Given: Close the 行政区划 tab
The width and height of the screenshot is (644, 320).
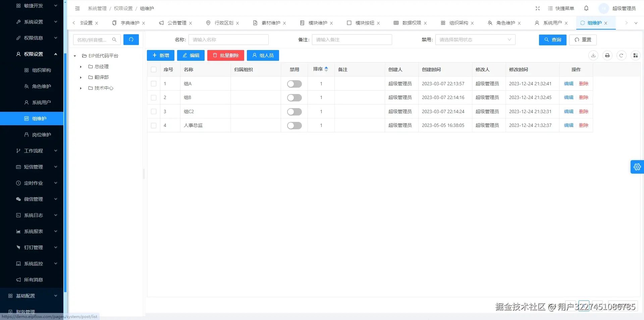Looking at the screenshot, I should [x=237, y=23].
